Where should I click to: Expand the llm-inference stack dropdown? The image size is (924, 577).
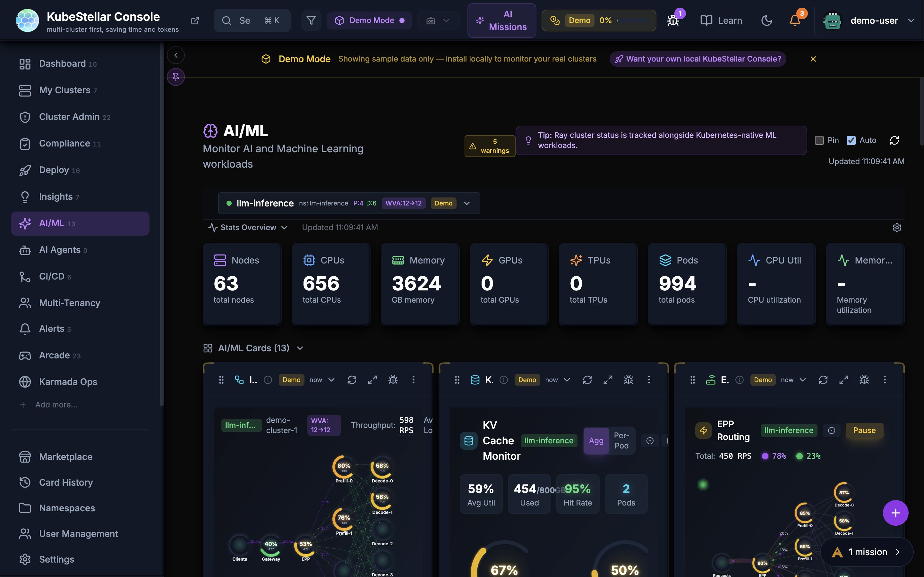(466, 204)
